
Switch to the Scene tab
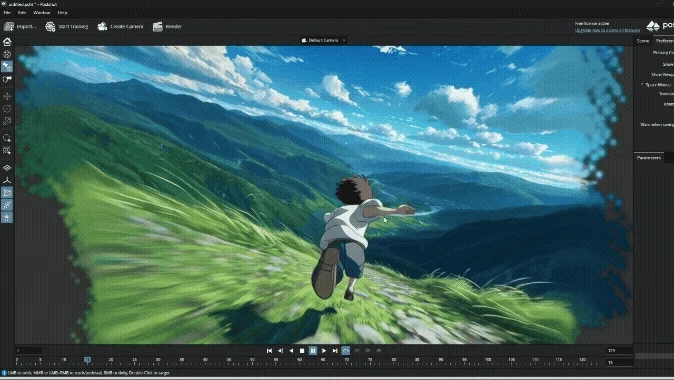click(643, 41)
